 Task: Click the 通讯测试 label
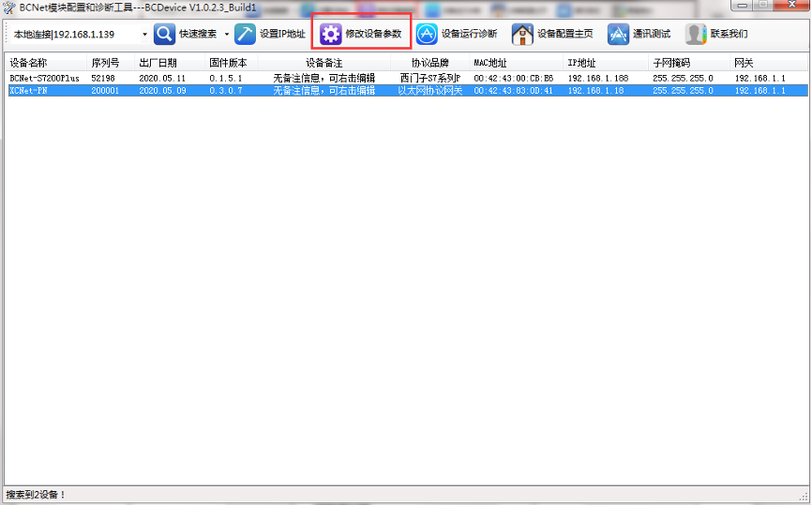coord(652,34)
